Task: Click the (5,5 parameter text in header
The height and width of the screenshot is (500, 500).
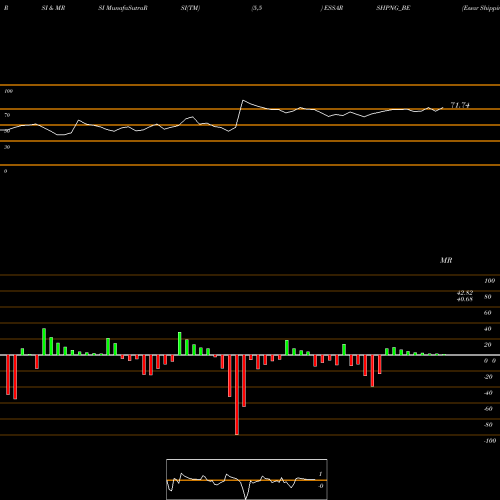Action: 257,8
